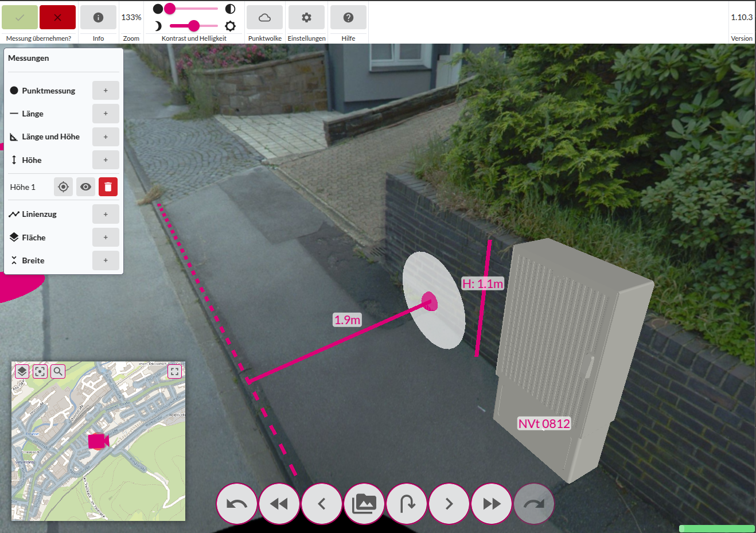Hide Höhe 1 using the eye icon
756x533 pixels.
click(86, 187)
